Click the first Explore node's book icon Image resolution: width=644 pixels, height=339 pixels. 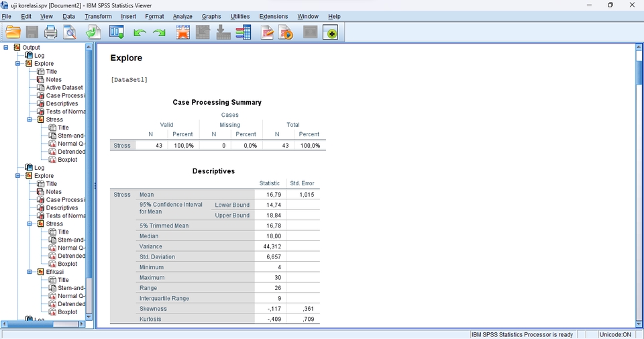(29, 64)
